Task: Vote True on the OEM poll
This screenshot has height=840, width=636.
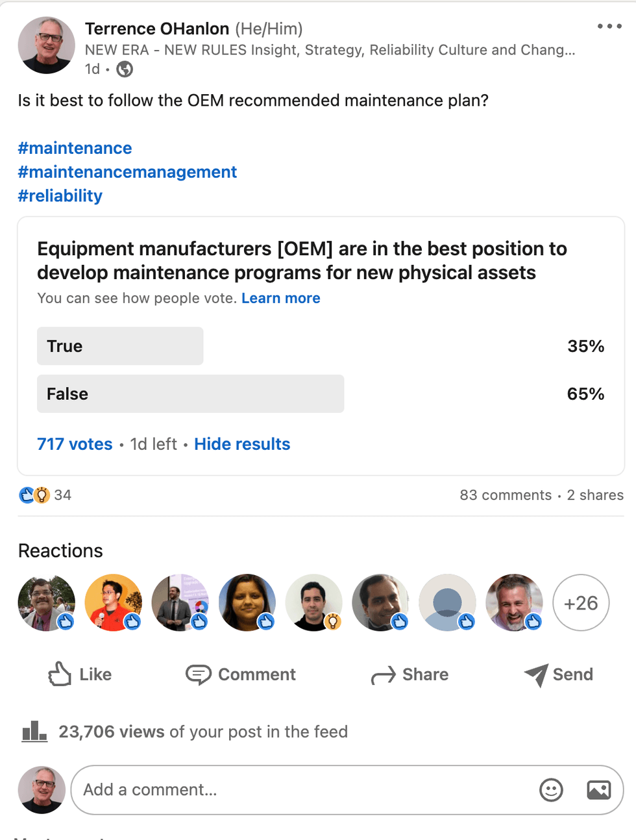Action: (120, 346)
